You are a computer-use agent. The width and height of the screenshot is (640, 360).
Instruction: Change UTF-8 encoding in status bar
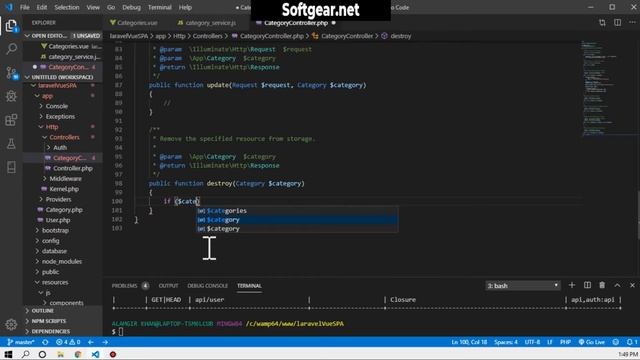(532, 342)
